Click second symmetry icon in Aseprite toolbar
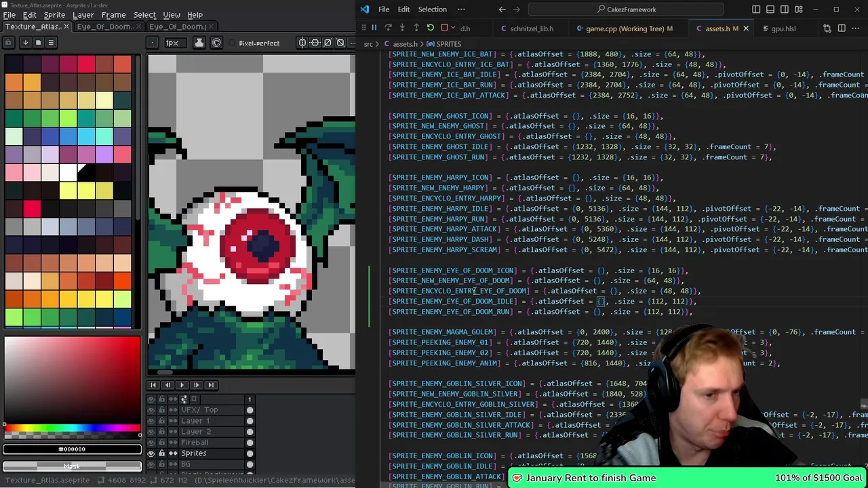Screen dimensions: 868x488 (x=315, y=43)
